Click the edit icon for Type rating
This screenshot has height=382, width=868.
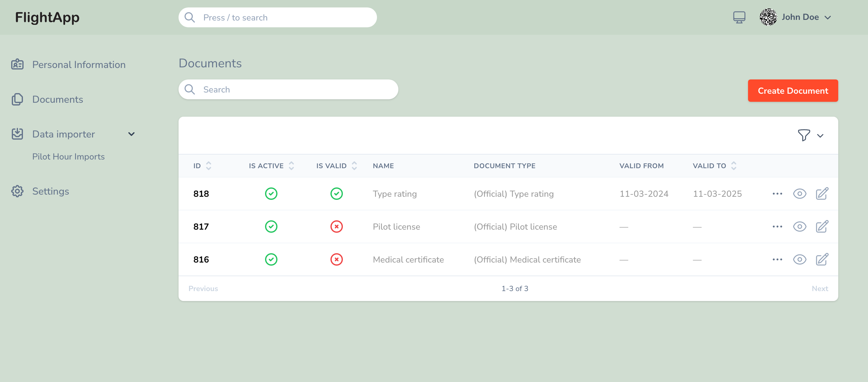(822, 194)
